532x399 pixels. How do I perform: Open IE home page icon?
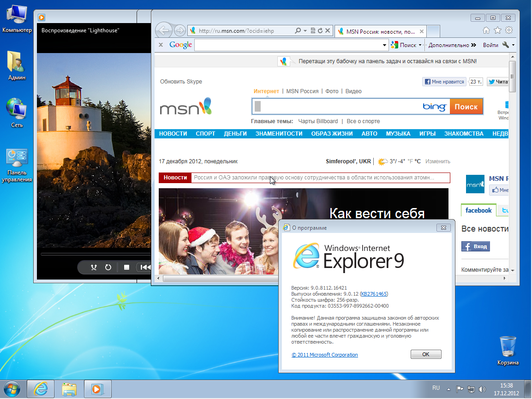[486, 30]
